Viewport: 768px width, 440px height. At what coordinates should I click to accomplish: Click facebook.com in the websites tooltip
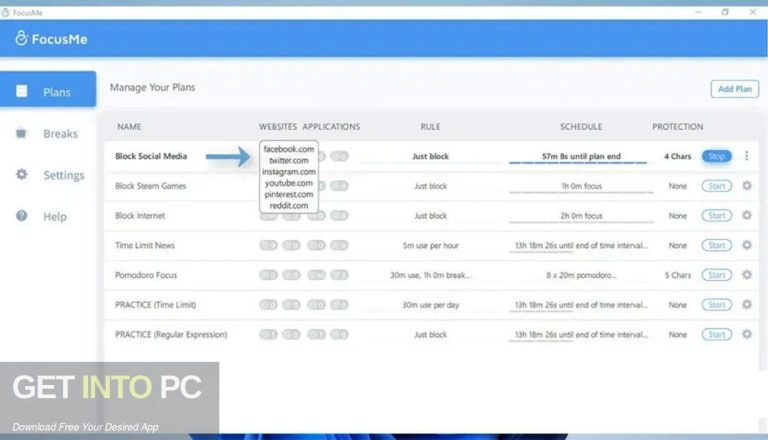(x=288, y=149)
